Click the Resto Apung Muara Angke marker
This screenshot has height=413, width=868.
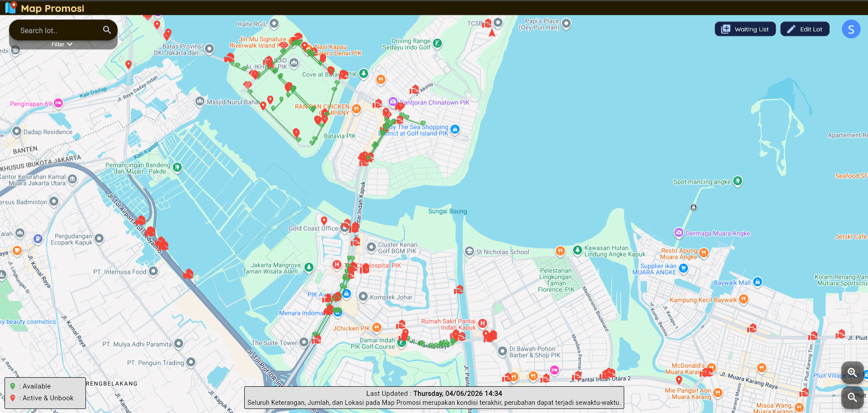(704, 253)
